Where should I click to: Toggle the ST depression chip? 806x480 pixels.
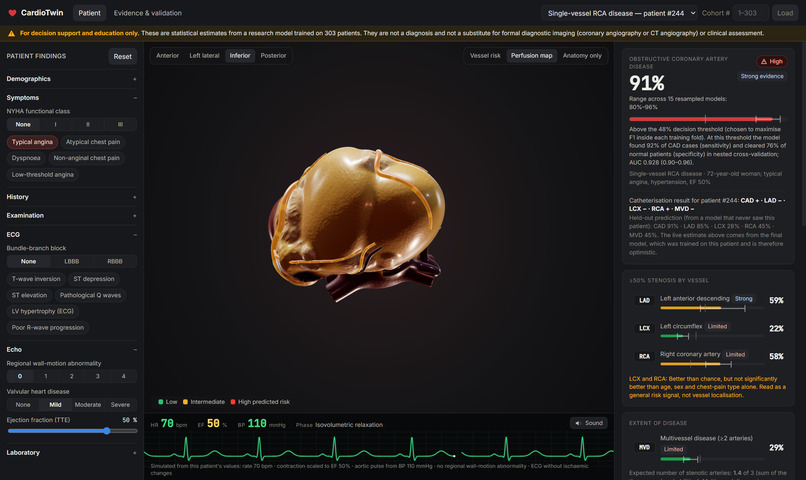pyautogui.click(x=94, y=279)
